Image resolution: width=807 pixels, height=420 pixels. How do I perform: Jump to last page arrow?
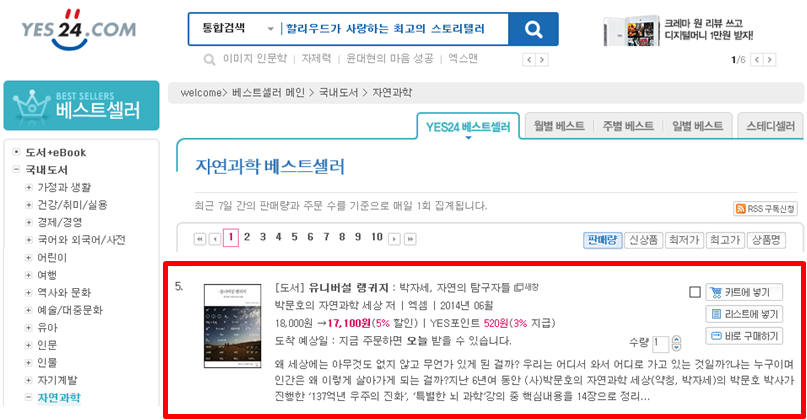point(410,239)
